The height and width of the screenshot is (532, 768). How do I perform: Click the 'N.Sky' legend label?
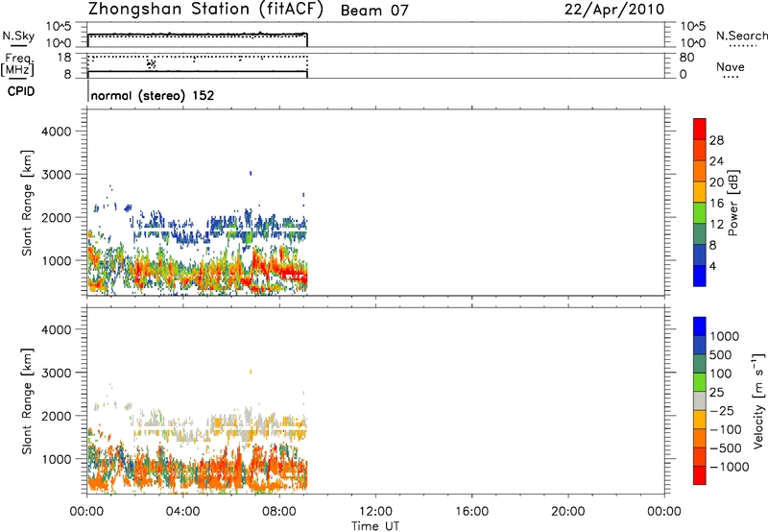[18, 36]
